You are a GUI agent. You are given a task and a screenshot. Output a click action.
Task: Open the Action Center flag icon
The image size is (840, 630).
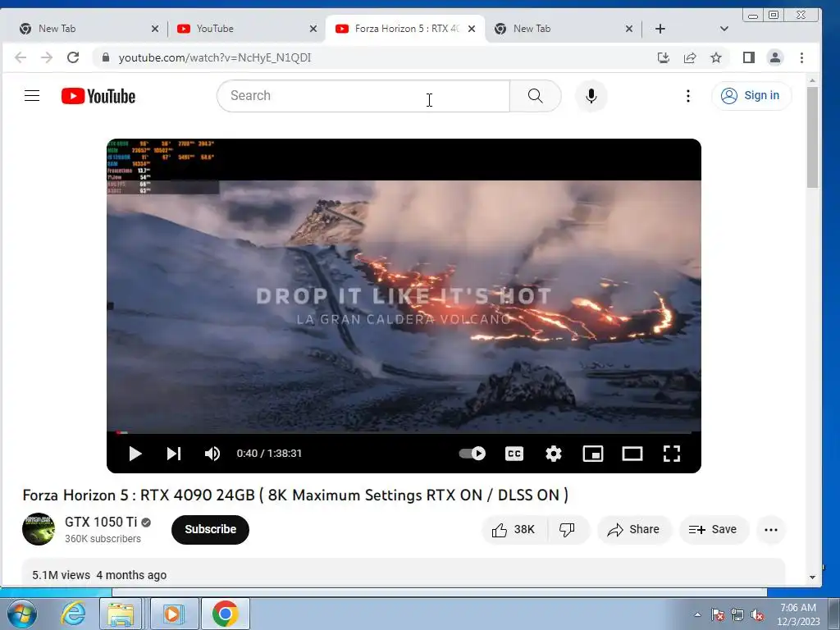click(x=718, y=614)
